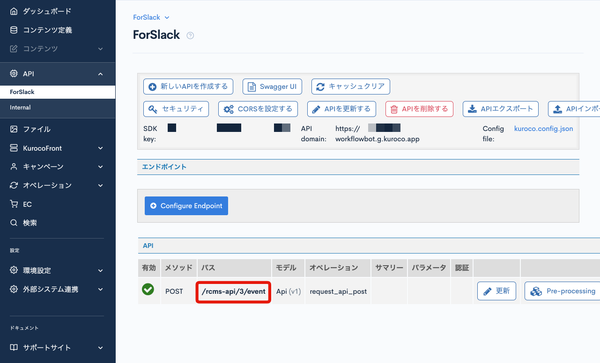Click the blue Configure Endpoint button
The image size is (600, 363).
tap(186, 206)
